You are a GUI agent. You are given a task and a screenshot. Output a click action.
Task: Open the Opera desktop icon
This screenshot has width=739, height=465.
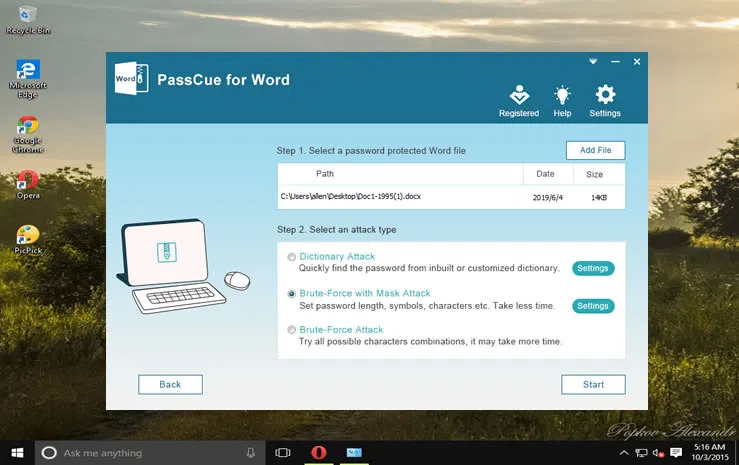[28, 185]
